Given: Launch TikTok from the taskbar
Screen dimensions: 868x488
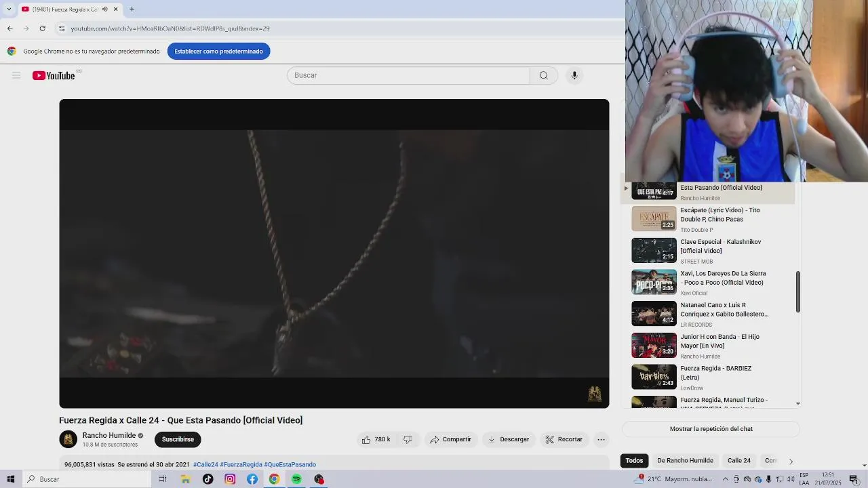Looking at the screenshot, I should pyautogui.click(x=208, y=479).
